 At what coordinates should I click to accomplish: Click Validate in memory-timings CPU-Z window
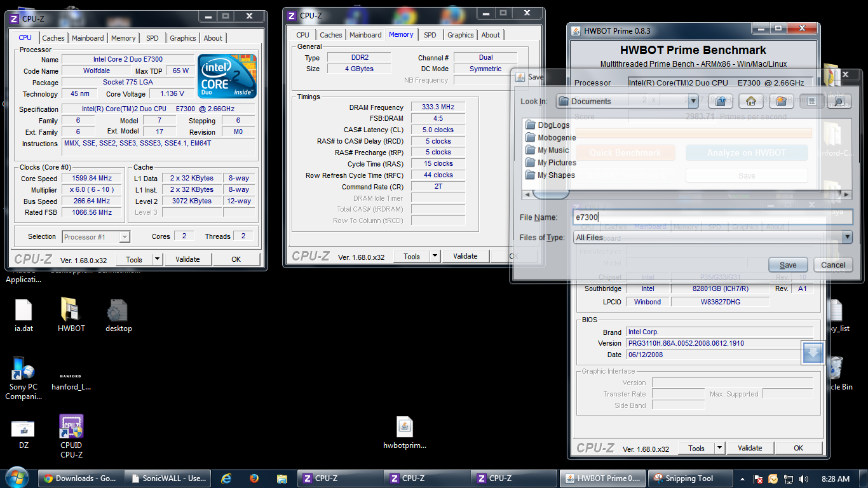[x=465, y=257]
